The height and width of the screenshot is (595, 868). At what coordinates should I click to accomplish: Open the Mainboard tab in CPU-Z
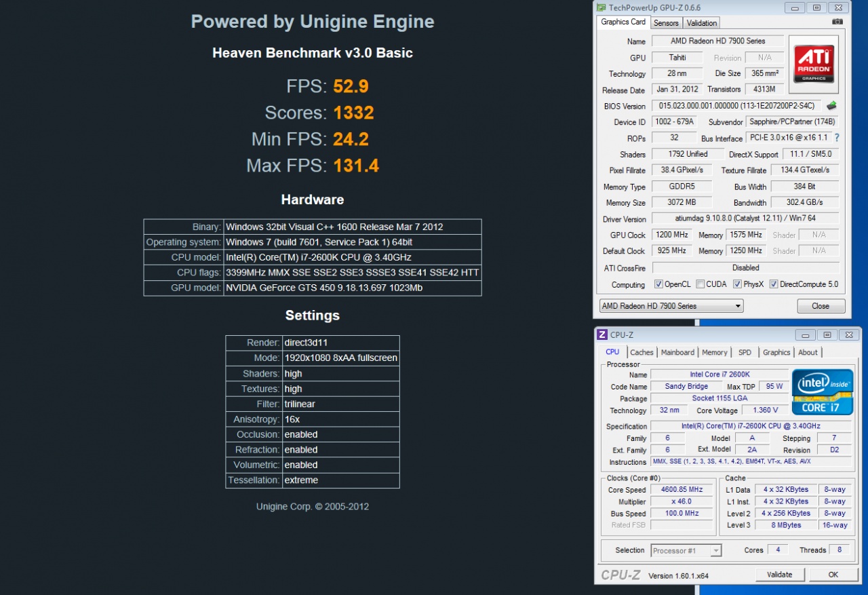(x=677, y=352)
